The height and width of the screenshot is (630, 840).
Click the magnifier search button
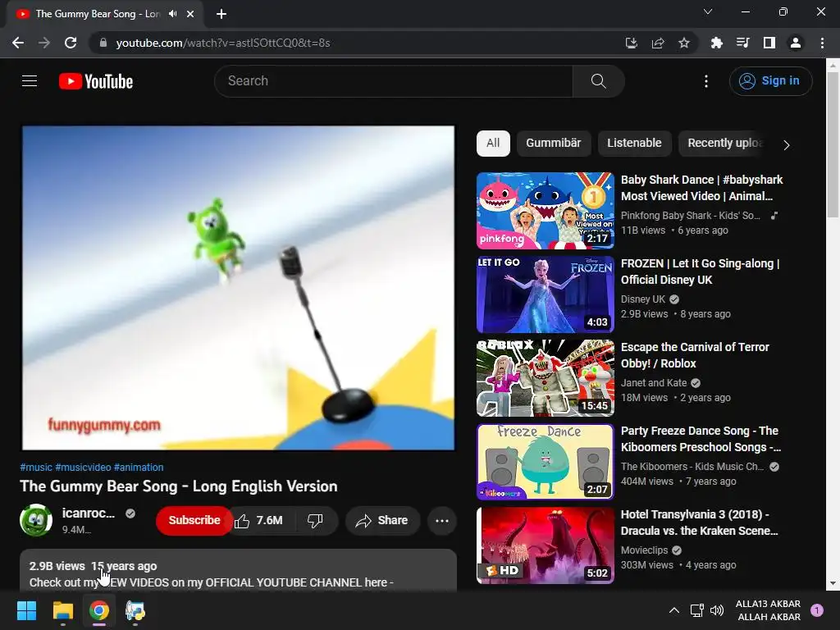(x=598, y=81)
